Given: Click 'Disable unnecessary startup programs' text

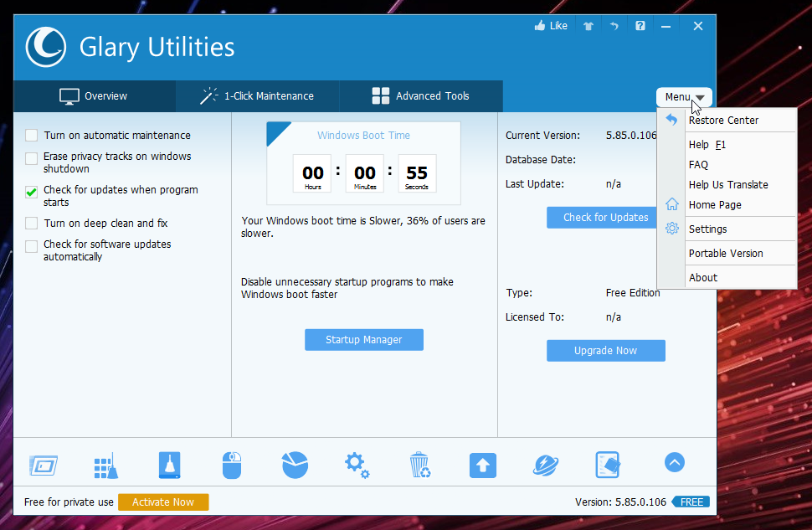Looking at the screenshot, I should point(347,288).
